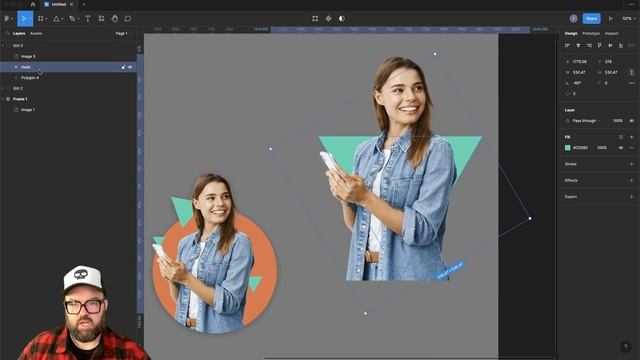The image size is (640, 360).
Task: Open the help question mark button
Action: pos(625,347)
